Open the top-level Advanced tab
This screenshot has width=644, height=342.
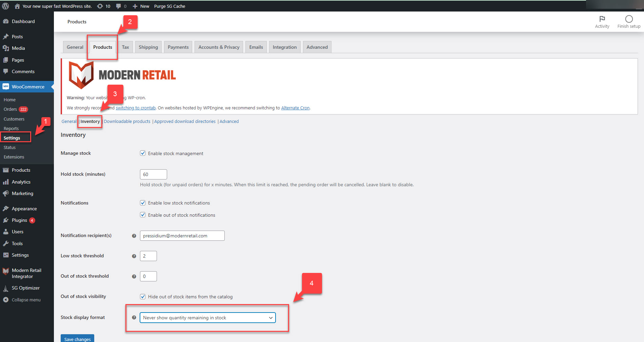tap(317, 47)
